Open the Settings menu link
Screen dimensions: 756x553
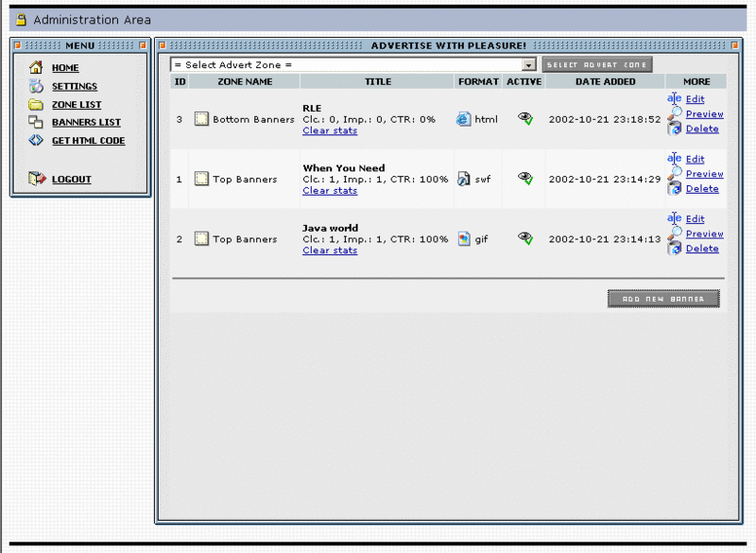(75, 86)
